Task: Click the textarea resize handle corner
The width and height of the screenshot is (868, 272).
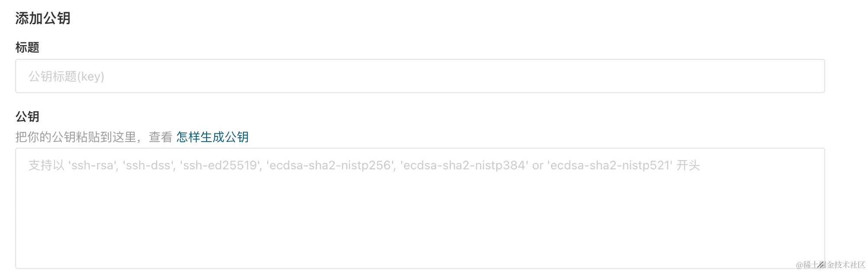Action: pyautogui.click(x=820, y=264)
